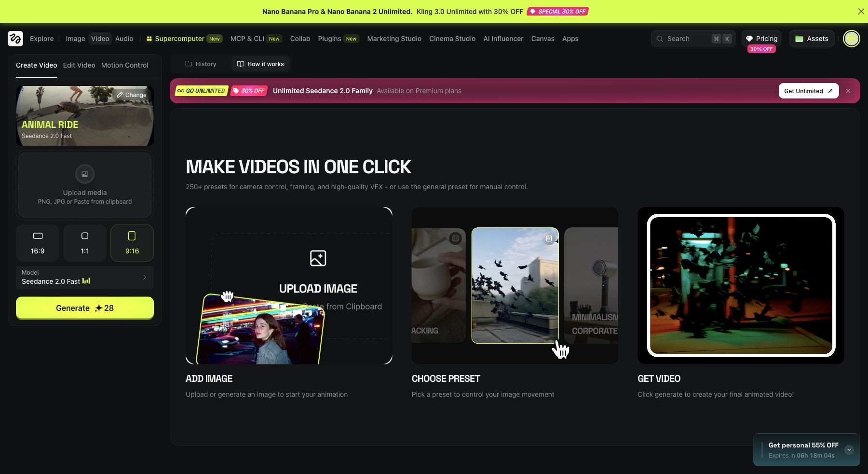Close the top promo banner
The height and width of the screenshot is (474, 868).
(861, 12)
